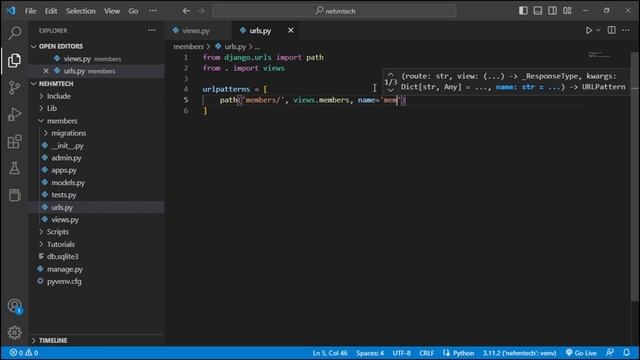Viewport: 640px width, 360px height.
Task: Open the Testing flask view
Action: click(15, 168)
